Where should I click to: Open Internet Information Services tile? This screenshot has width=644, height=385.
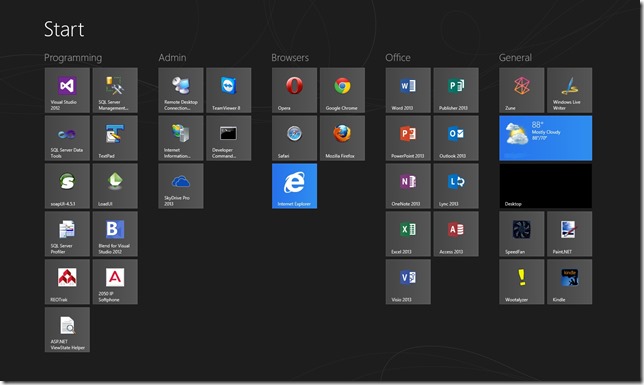(x=181, y=138)
